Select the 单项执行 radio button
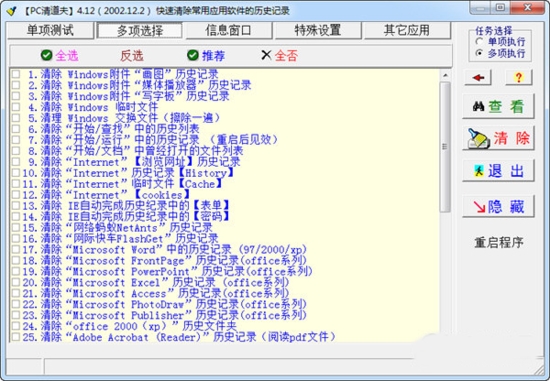Screen dimensions: 550x381 point(479,42)
